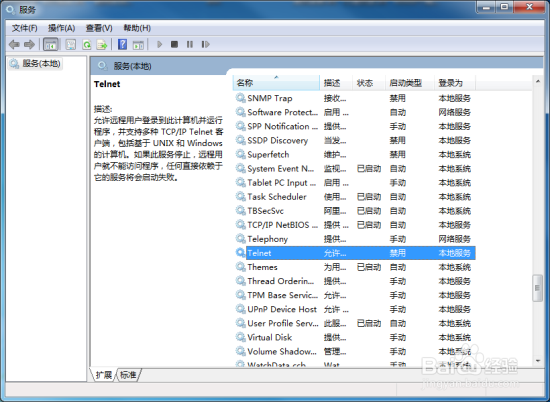Click the gear icon of Superfetch

click(x=240, y=154)
